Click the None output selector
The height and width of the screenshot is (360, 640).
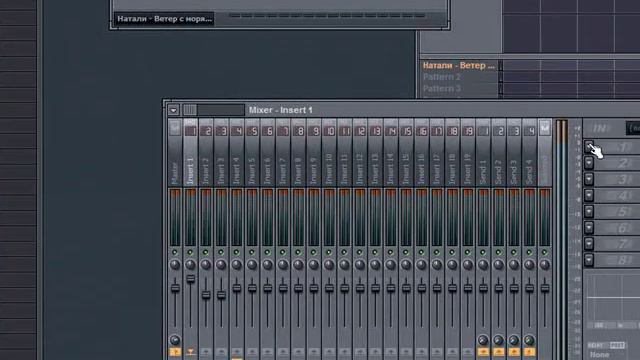click(x=599, y=355)
